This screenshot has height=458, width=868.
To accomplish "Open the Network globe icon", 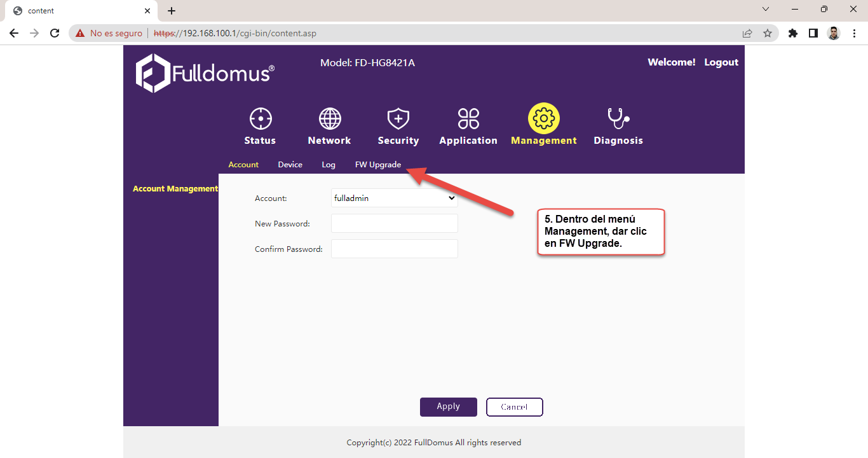I will 330,118.
